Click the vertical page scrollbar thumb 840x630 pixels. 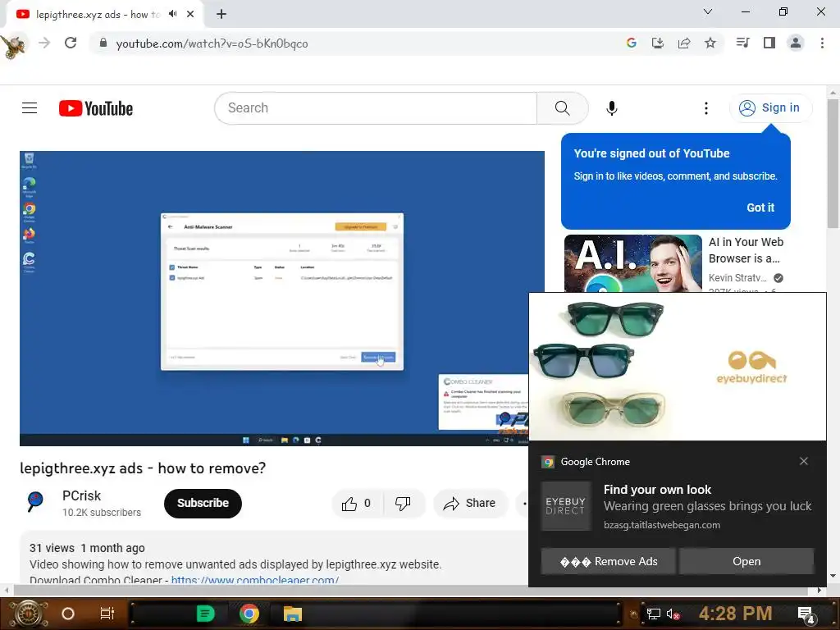point(833,164)
